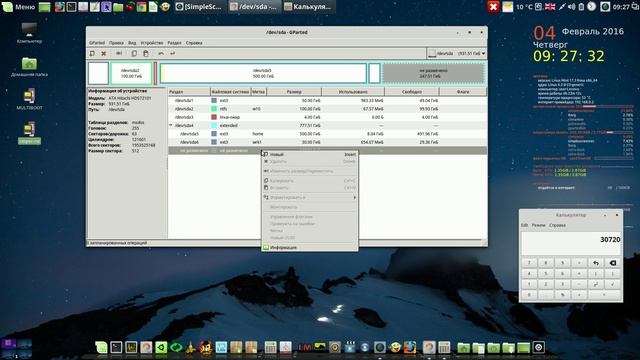Click the Размер column header
Screen dimensions: 640x360
(x=294, y=92)
